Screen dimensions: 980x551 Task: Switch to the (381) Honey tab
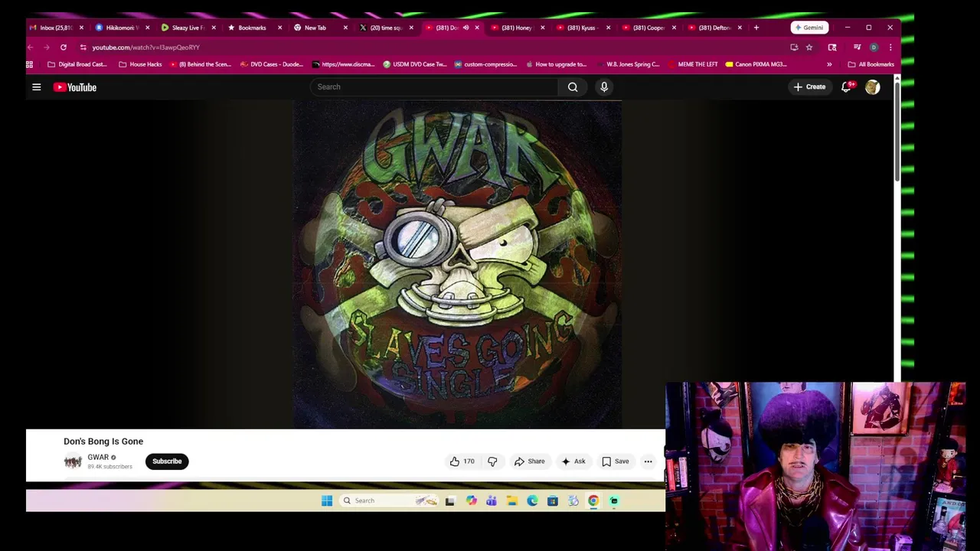[x=517, y=28]
